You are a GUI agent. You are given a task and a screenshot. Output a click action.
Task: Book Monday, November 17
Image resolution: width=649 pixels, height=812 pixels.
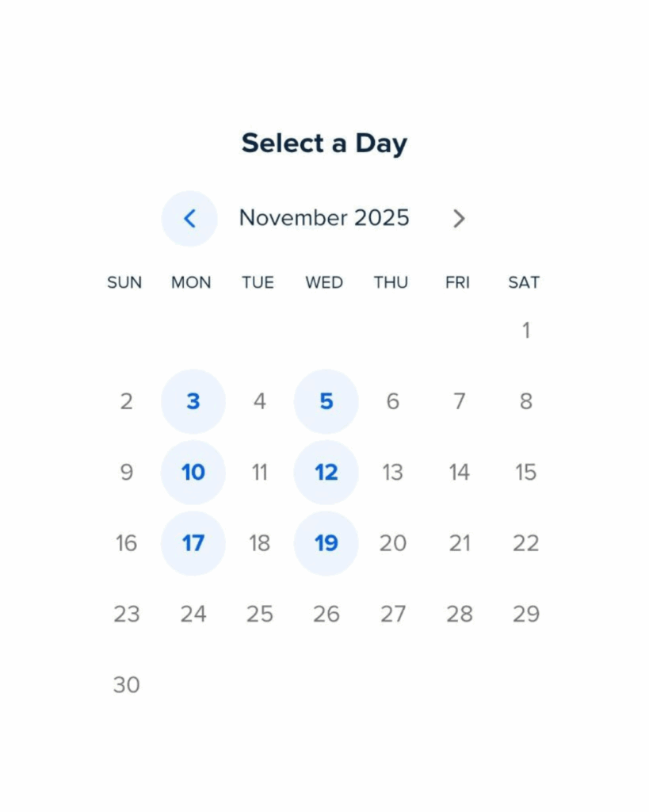[193, 543]
